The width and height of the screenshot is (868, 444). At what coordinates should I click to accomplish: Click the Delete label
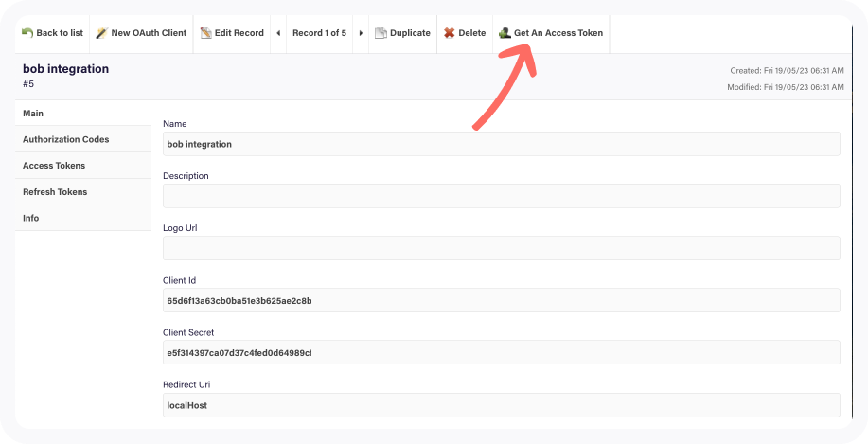tap(472, 33)
